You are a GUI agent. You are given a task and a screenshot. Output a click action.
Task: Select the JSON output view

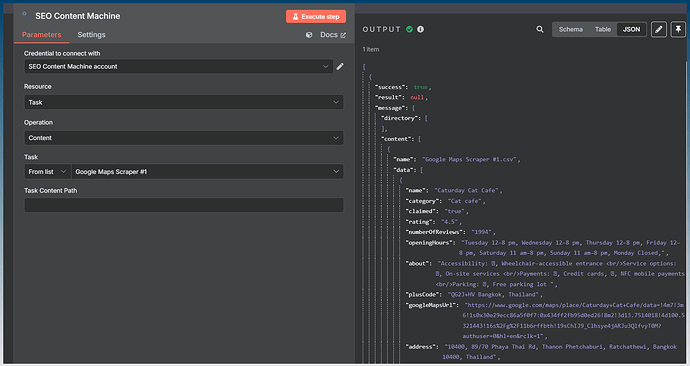631,29
